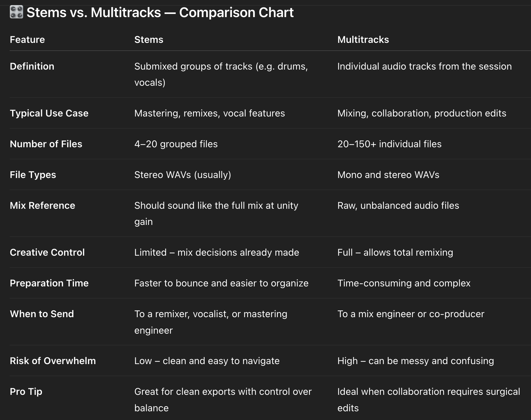Select the "Stems" column header

(x=149, y=39)
